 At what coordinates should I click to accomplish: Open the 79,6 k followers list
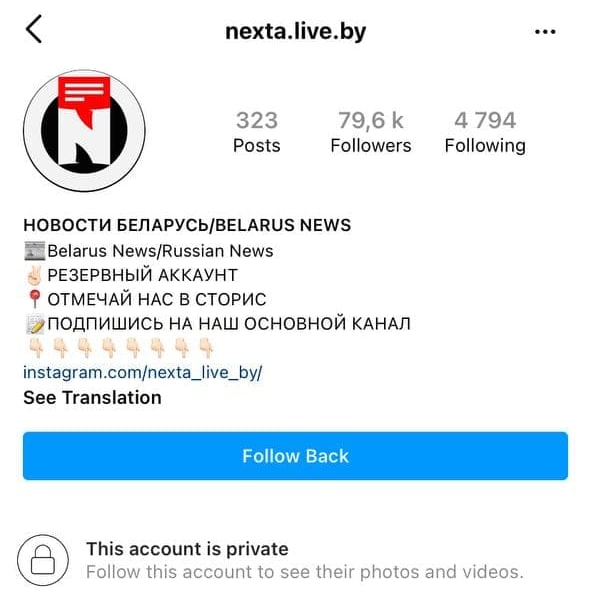coord(371,132)
